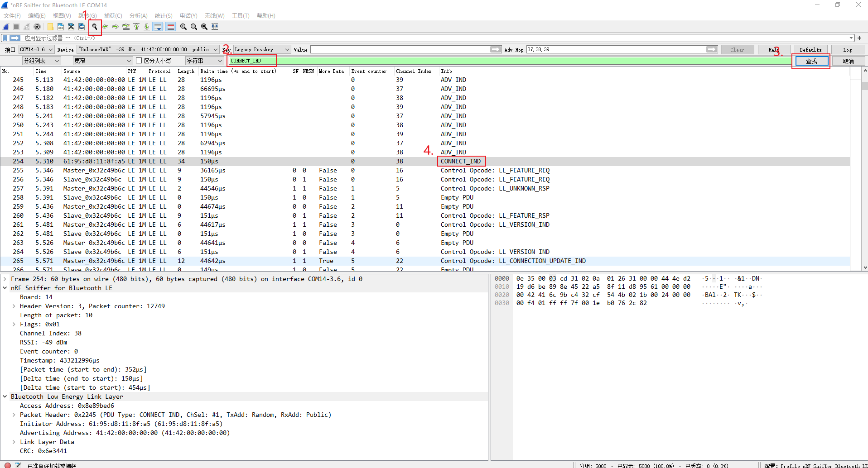Click the CONNECT_IND search input field
868x468 pixels.
[252, 60]
